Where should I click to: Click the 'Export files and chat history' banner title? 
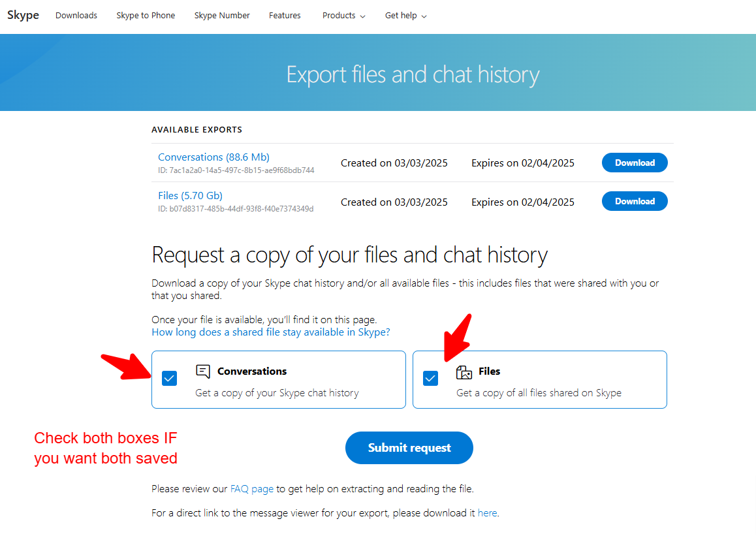tap(413, 74)
